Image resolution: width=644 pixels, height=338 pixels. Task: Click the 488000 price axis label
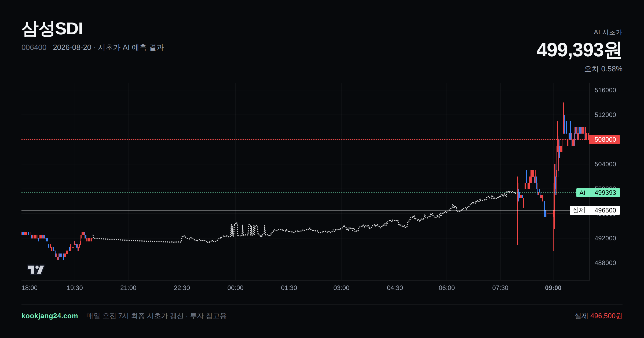605,263
